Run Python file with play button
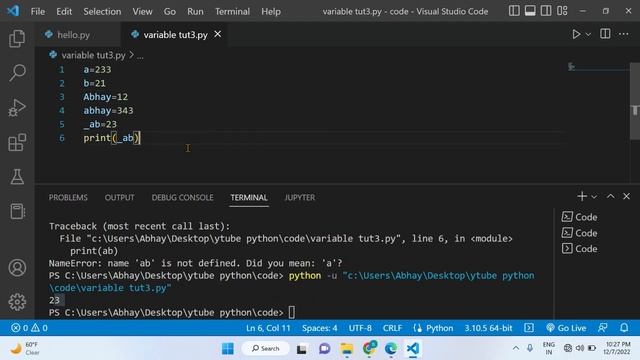 click(576, 34)
